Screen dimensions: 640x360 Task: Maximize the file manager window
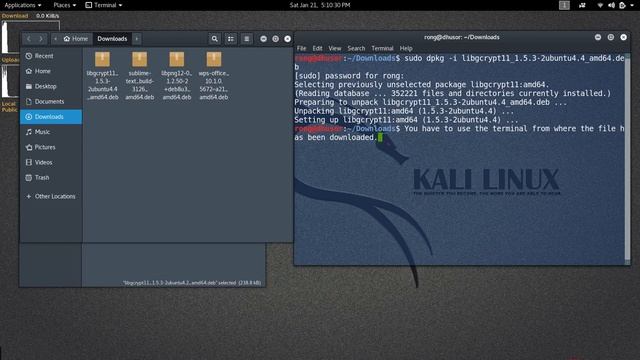tap(276, 39)
